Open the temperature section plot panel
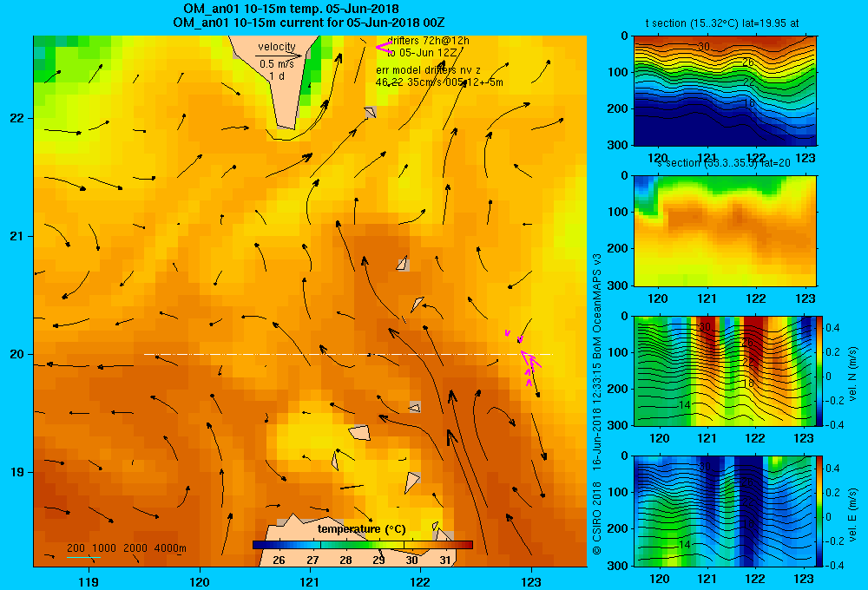Screen dimensions: 868x590 [725, 91]
